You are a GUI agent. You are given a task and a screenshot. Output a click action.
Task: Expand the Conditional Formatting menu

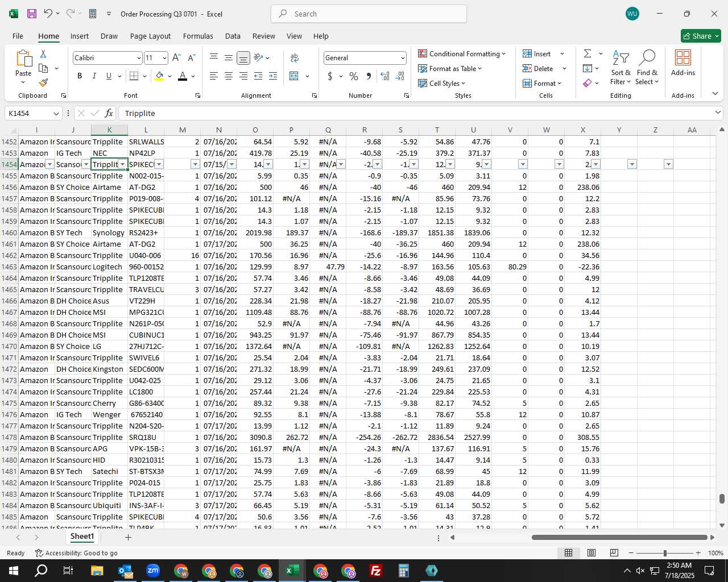point(462,53)
